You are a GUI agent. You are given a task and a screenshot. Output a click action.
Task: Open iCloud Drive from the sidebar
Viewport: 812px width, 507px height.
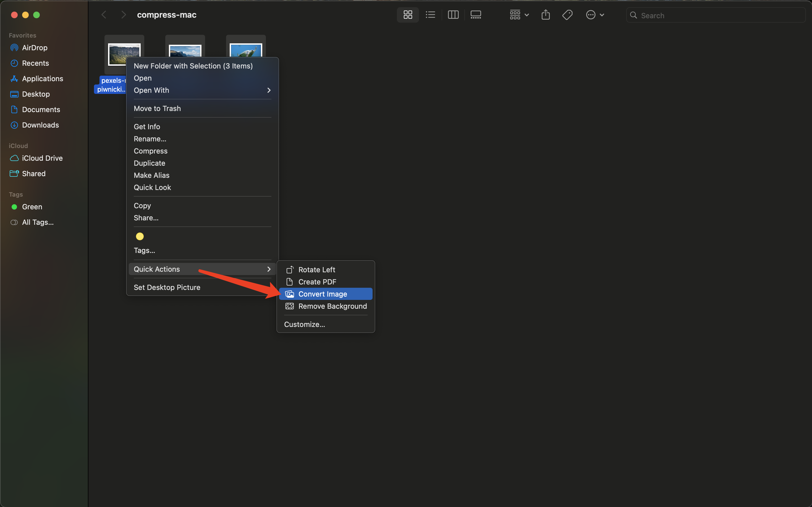pyautogui.click(x=42, y=158)
